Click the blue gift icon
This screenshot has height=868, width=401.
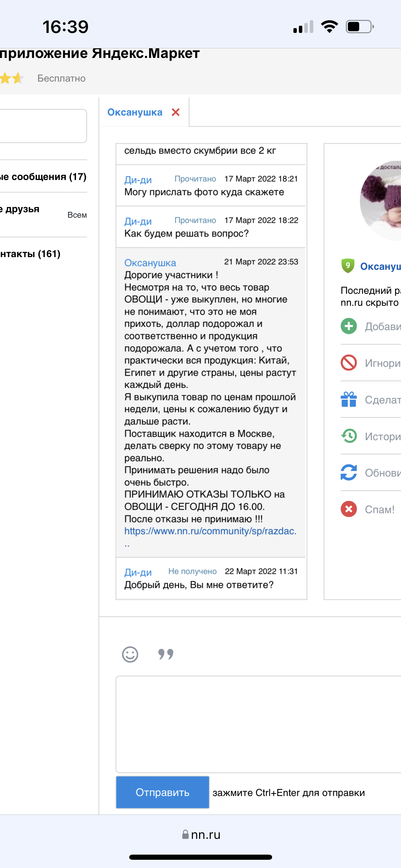point(349,399)
